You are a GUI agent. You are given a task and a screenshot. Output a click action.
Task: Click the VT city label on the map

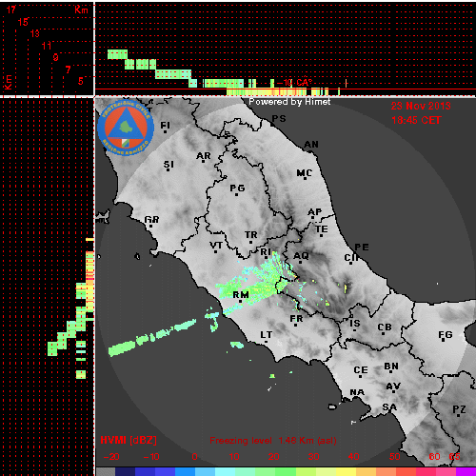tap(216, 246)
